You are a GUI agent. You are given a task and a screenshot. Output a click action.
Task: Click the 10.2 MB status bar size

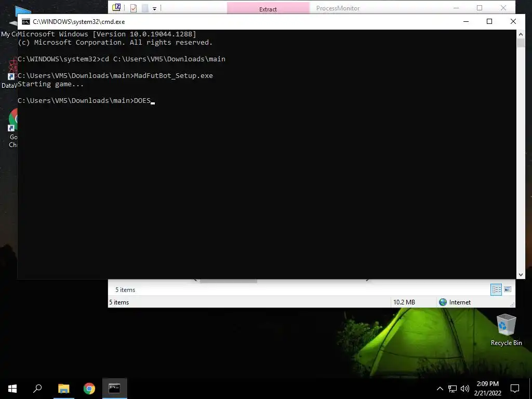click(x=404, y=302)
